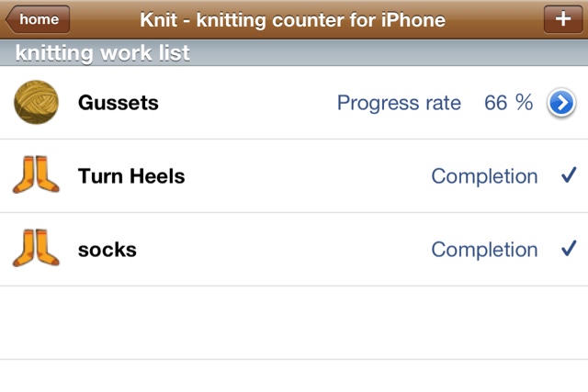Image resolution: width=588 pixels, height=392 pixels.
Task: Click the Completion status for socks
Action: click(484, 250)
